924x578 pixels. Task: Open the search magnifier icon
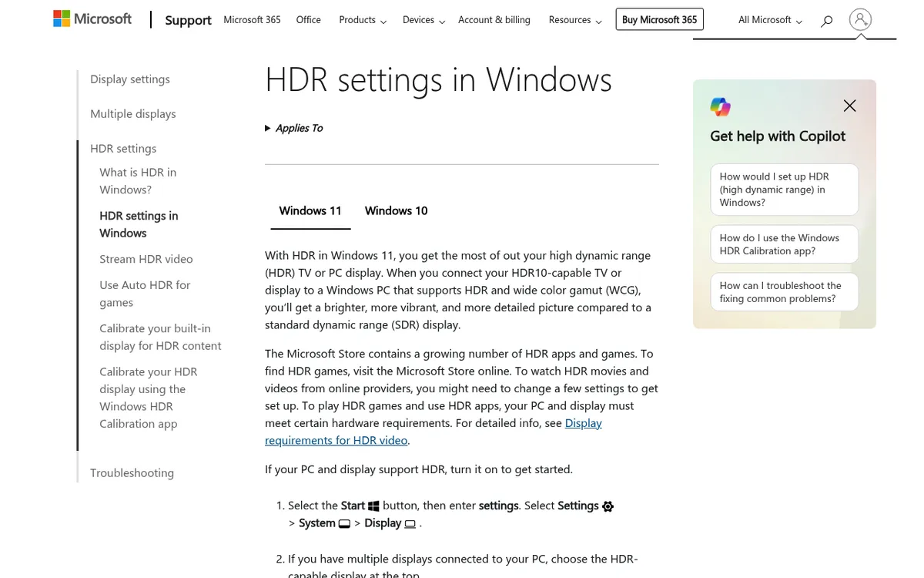(826, 21)
